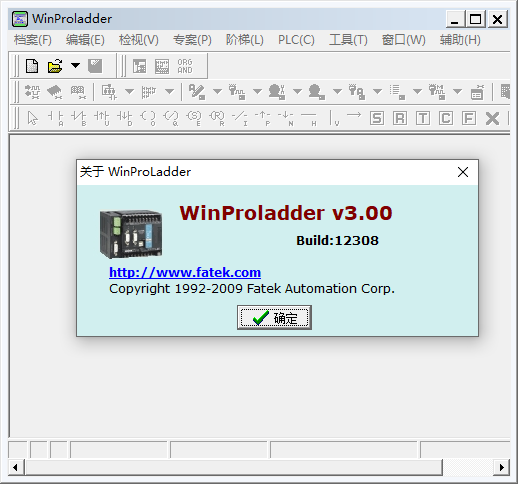Image resolution: width=518 pixels, height=484 pixels.
Task: Open the http://www.fatek.com link
Action: pyautogui.click(x=185, y=272)
